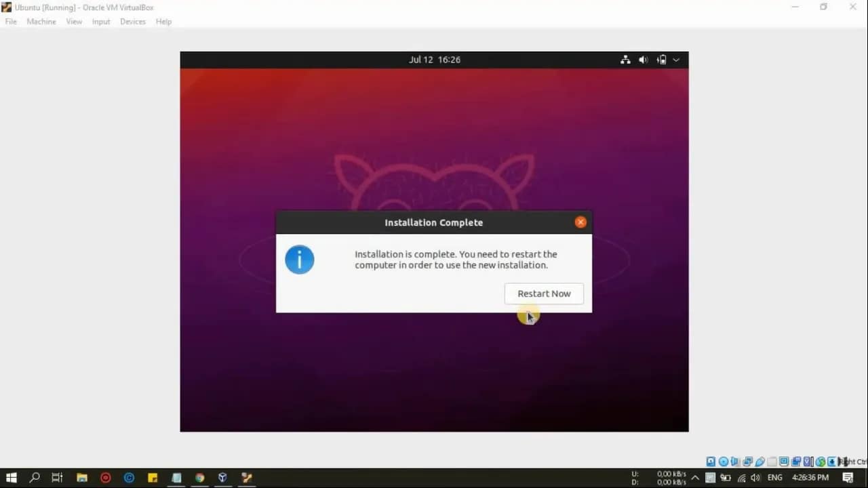The height and width of the screenshot is (488, 868).
Task: Click the Ubuntu top bar battery icon
Action: [662, 60]
